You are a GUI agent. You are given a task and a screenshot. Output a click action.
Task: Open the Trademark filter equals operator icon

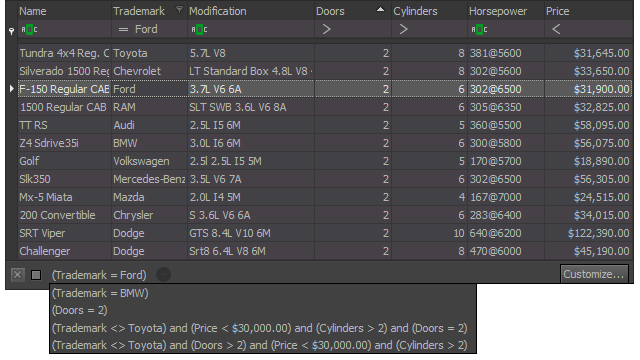point(123,29)
